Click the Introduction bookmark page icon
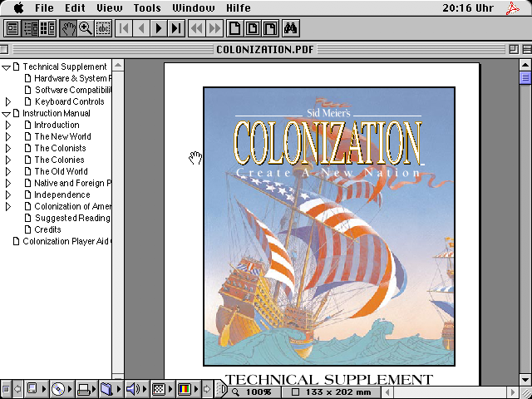This screenshot has height=399, width=532. 27,125
